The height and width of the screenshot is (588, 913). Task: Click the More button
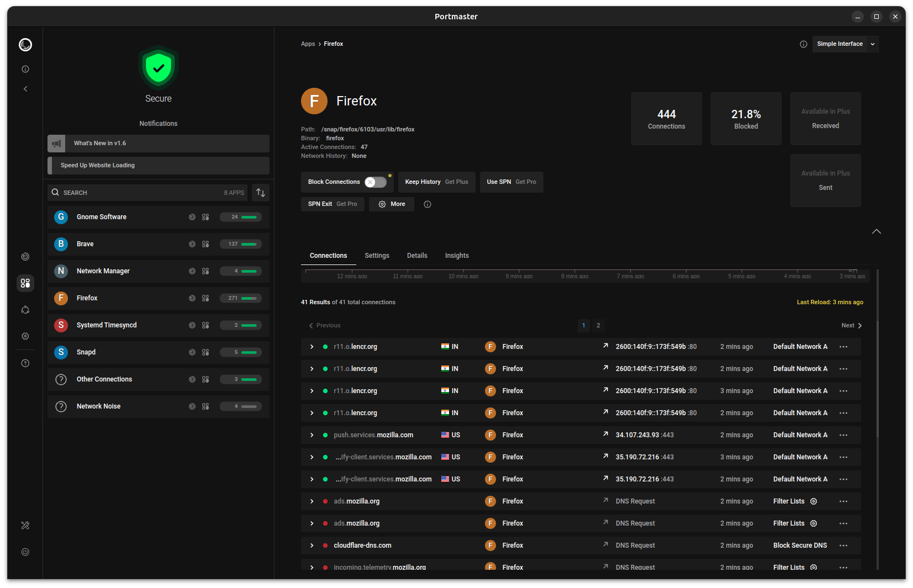(392, 204)
